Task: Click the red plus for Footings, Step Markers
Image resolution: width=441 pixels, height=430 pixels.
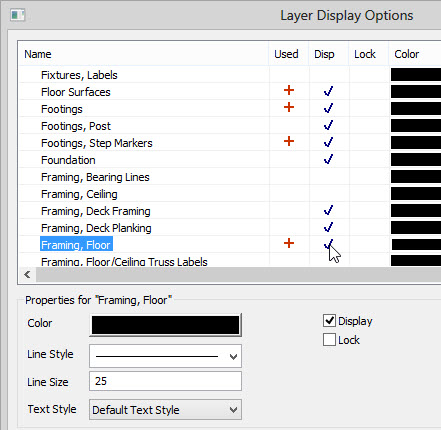Action: [289, 141]
